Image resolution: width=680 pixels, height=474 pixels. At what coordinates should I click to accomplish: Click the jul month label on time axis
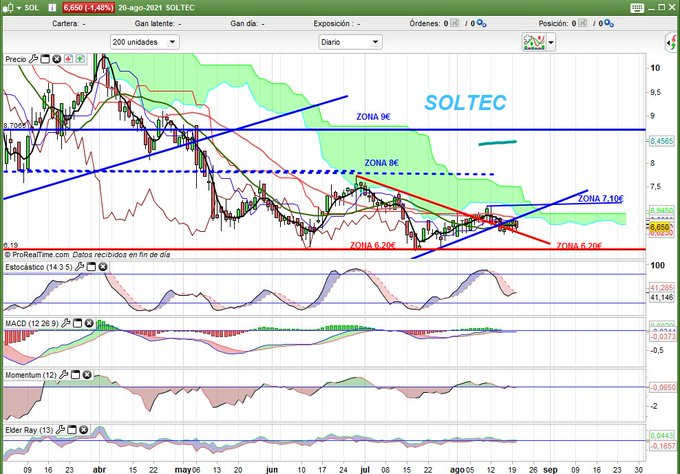click(x=365, y=469)
